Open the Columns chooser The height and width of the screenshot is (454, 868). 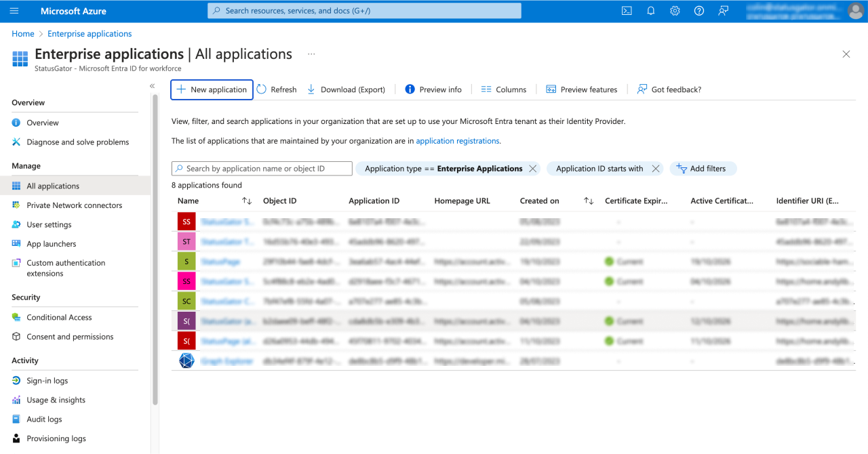pyautogui.click(x=503, y=89)
